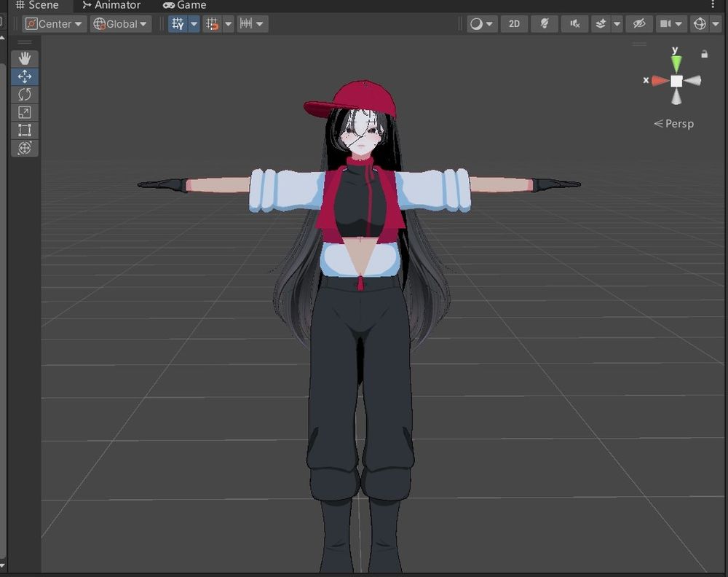Toggle scene lighting
Viewport: 728px width, 577px height.
[544, 24]
